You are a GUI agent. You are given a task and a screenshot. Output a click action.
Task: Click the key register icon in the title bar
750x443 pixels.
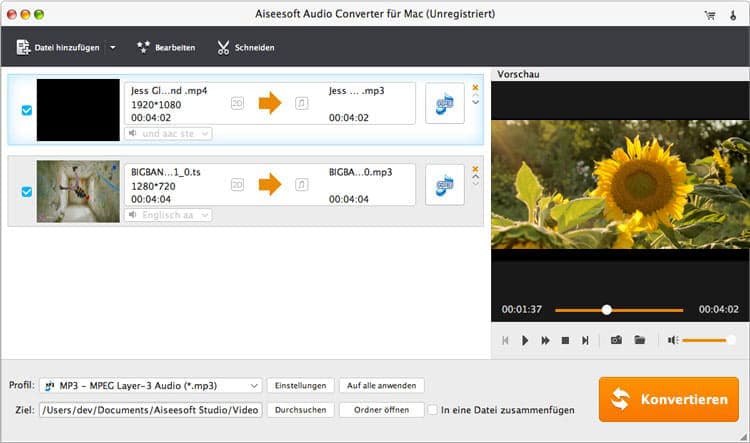point(733,15)
